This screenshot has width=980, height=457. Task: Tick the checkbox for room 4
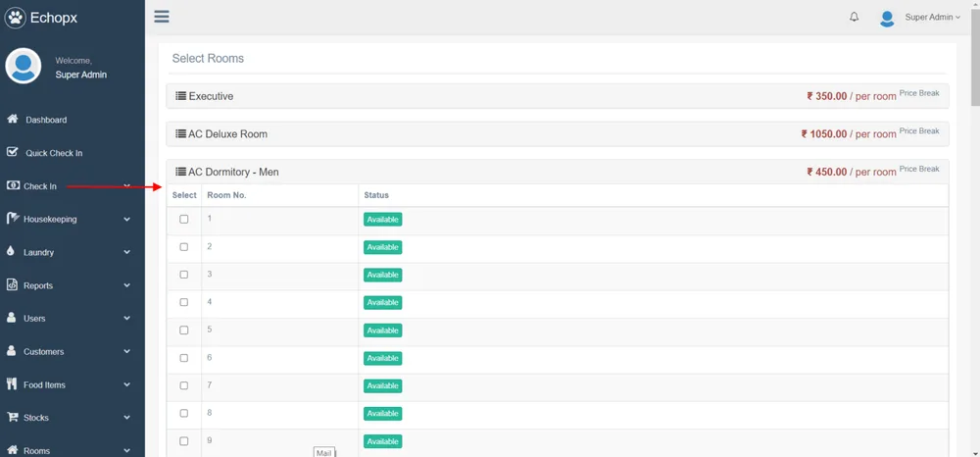coord(184,303)
